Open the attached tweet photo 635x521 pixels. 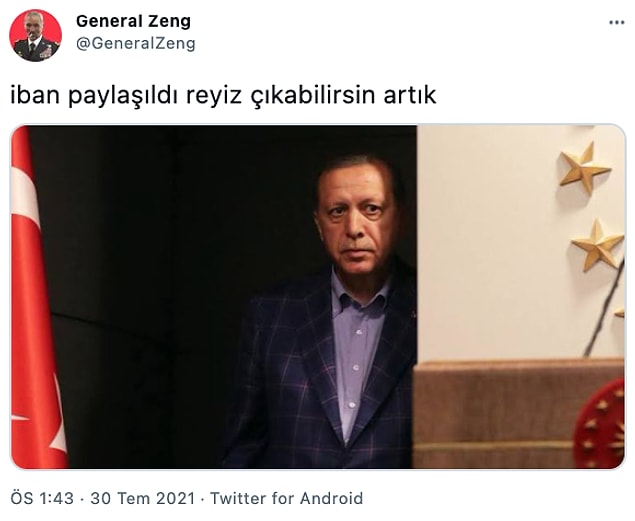tap(318, 297)
